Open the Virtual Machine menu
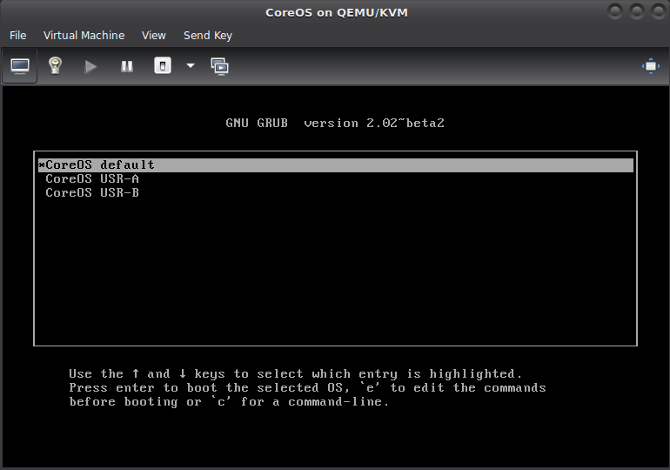 (84, 35)
